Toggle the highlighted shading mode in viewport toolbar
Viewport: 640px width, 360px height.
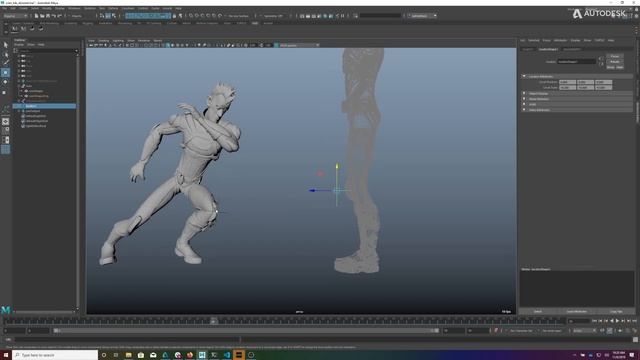[x=168, y=45]
